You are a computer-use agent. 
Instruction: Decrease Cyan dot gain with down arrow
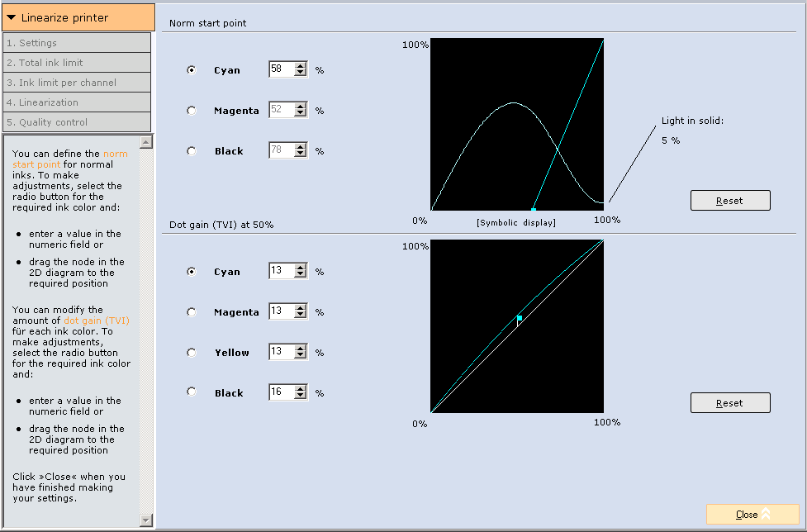point(301,275)
